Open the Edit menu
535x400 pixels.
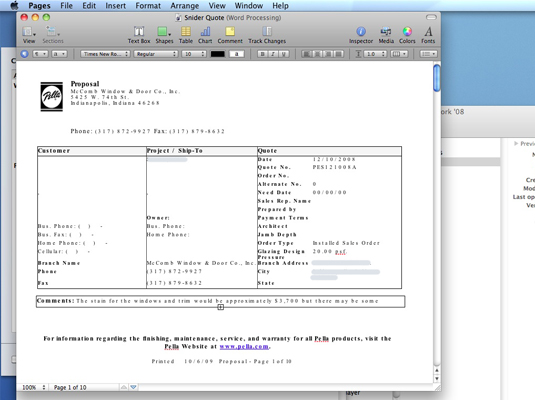pos(89,5)
